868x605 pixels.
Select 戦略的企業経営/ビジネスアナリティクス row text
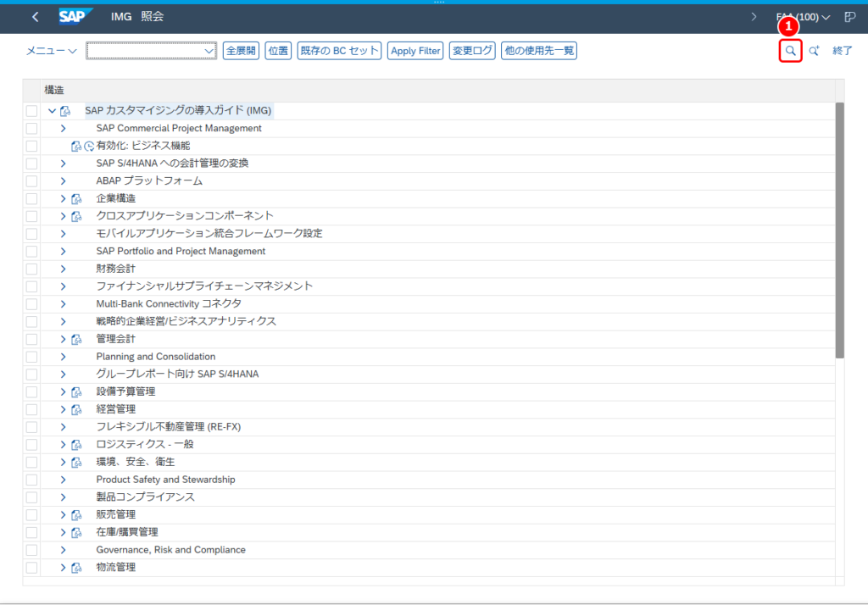[186, 322]
